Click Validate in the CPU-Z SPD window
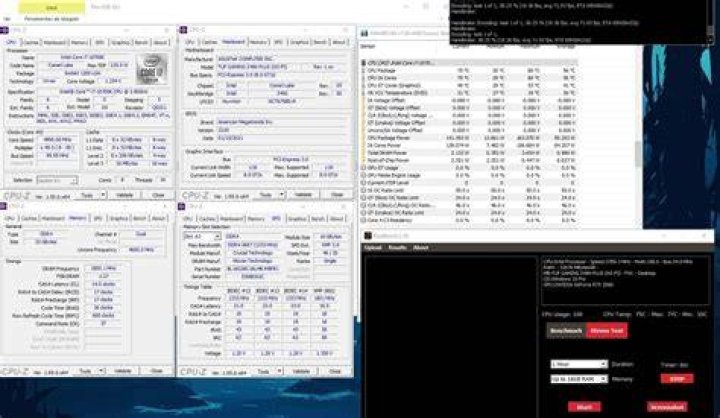This screenshot has width=720, height=418. (301, 371)
